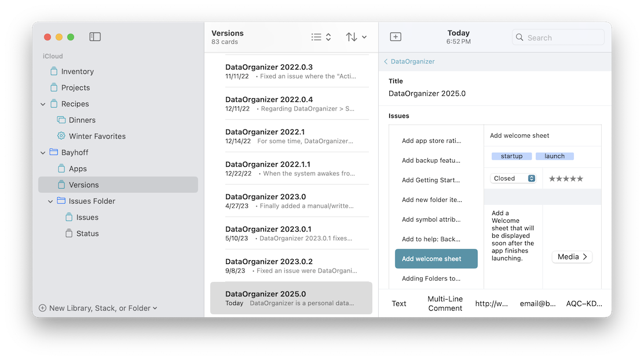This screenshot has height=360, width=644.
Task: Click the Versions stack icon
Action: [61, 185]
